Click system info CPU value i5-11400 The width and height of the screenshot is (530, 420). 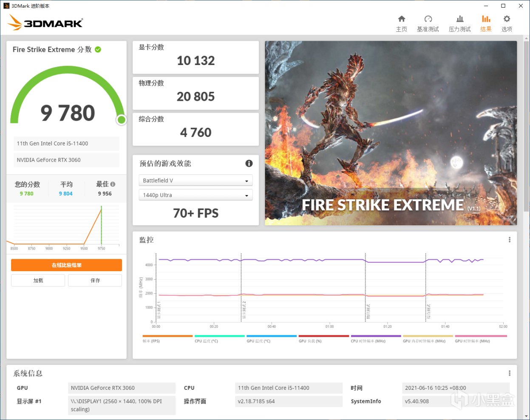tap(289, 388)
